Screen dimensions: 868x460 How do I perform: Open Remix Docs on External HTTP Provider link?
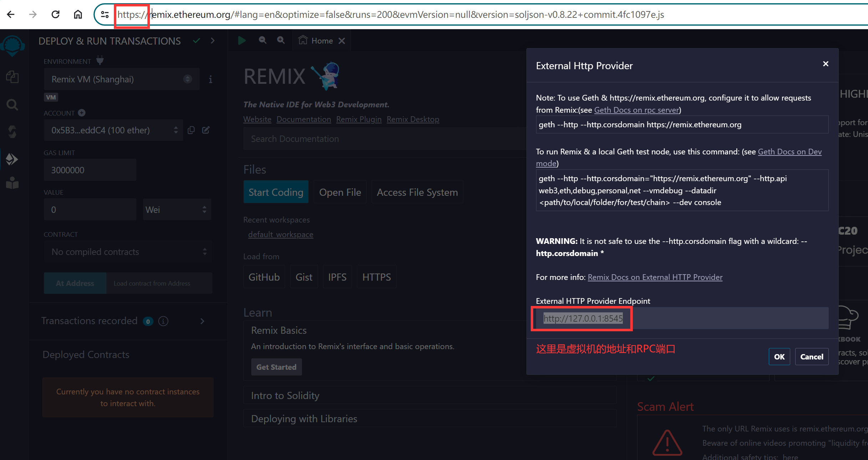[x=655, y=277]
